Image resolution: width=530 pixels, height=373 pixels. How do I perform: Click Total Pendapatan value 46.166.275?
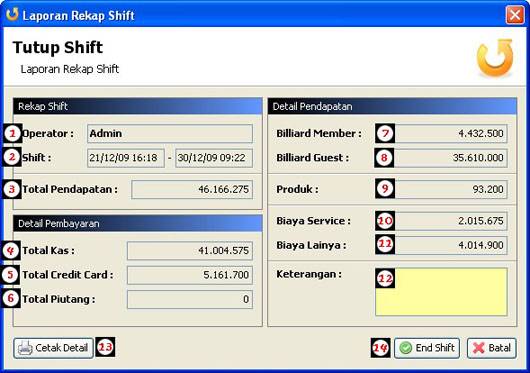[x=192, y=189]
